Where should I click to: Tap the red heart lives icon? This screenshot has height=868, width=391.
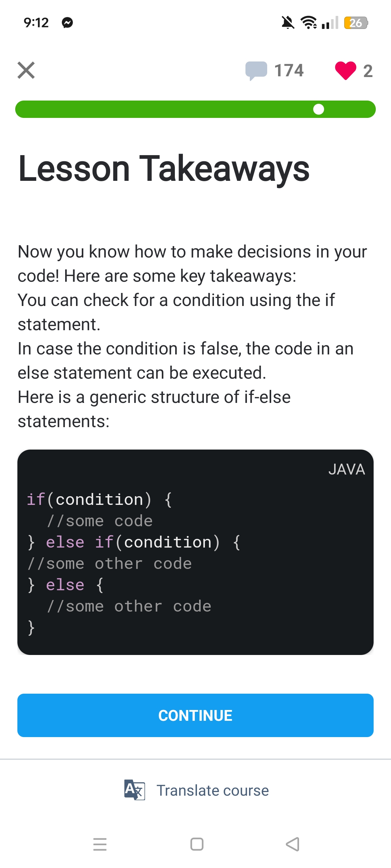[345, 70]
